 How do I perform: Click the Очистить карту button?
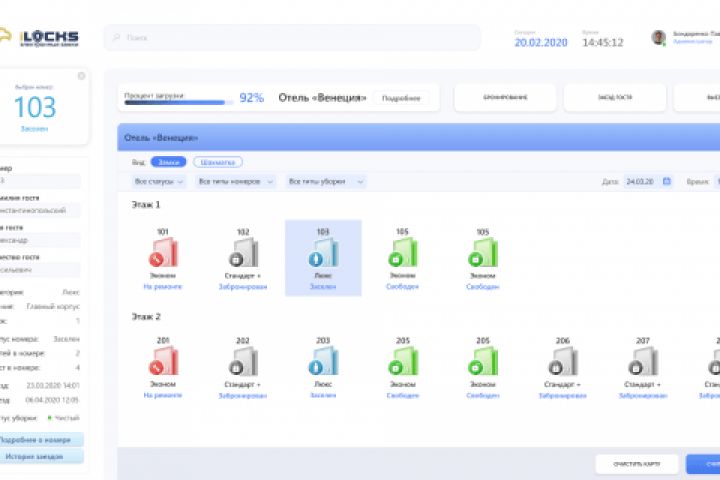click(637, 464)
